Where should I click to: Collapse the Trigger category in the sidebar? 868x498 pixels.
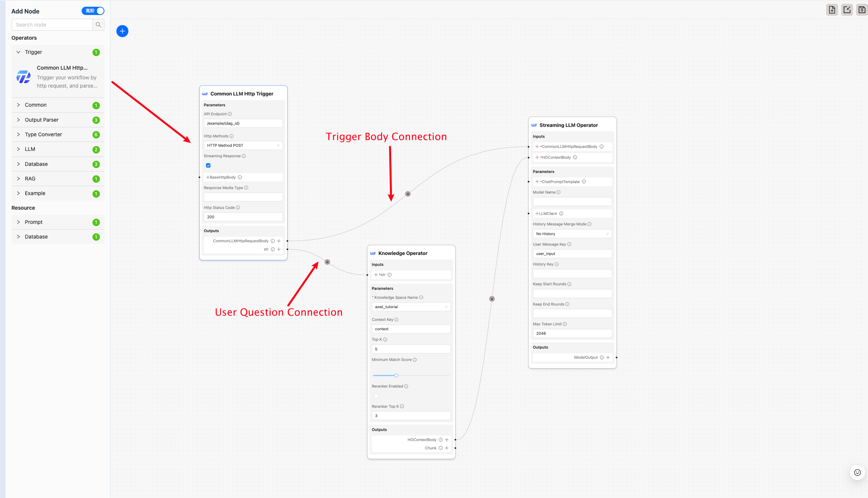tap(18, 52)
